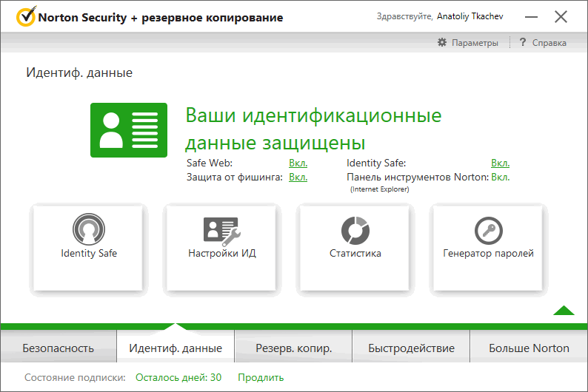Click the (Internet Explorer) note text
This screenshot has height=392, width=588.
coord(379,189)
